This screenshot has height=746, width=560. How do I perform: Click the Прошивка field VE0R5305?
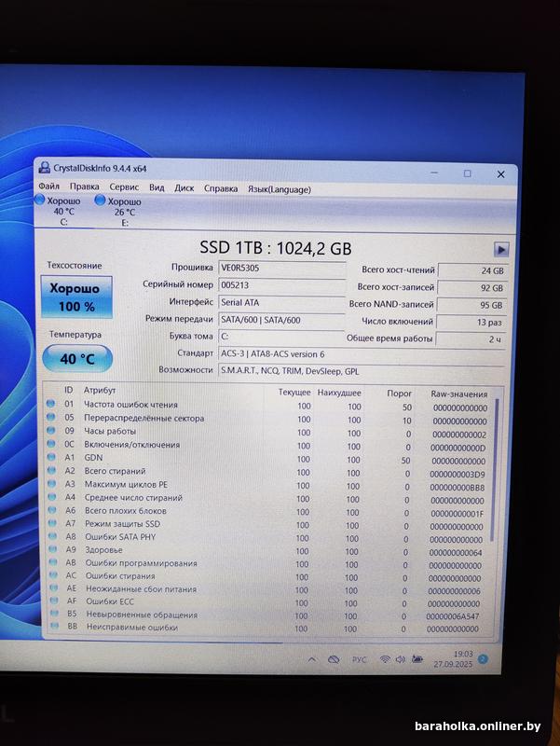(x=282, y=269)
